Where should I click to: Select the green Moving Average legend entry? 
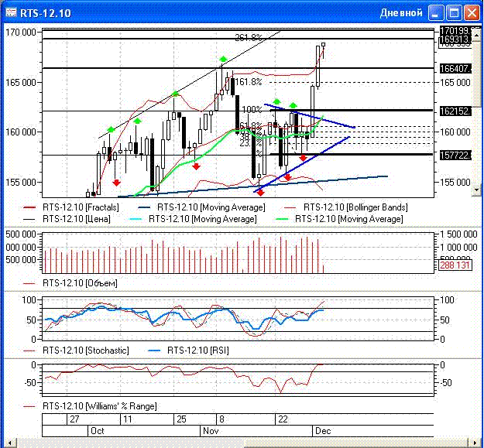click(x=339, y=219)
